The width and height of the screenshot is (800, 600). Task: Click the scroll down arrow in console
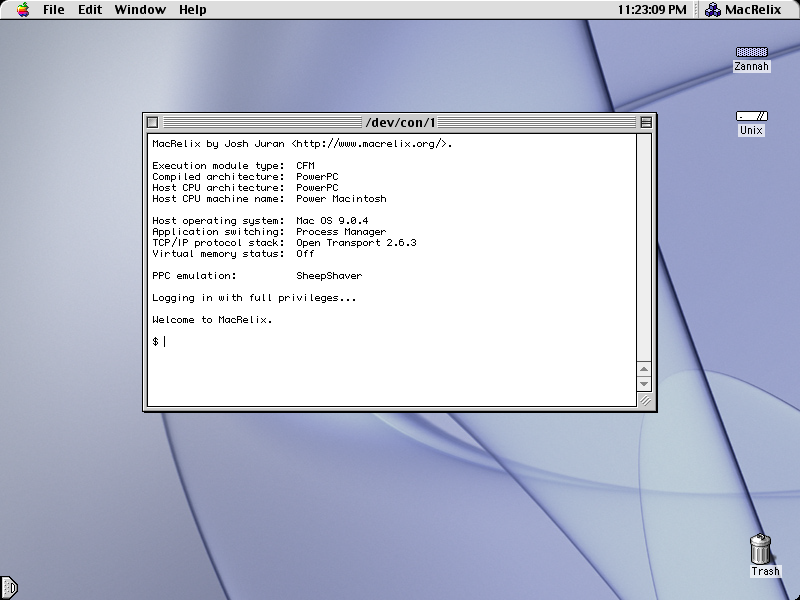[x=644, y=384]
